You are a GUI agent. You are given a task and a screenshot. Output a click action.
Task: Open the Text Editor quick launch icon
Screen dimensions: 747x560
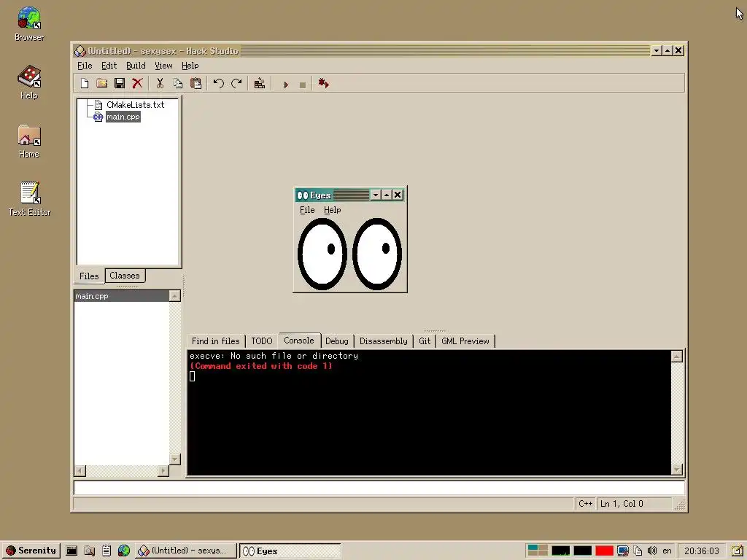click(107, 551)
